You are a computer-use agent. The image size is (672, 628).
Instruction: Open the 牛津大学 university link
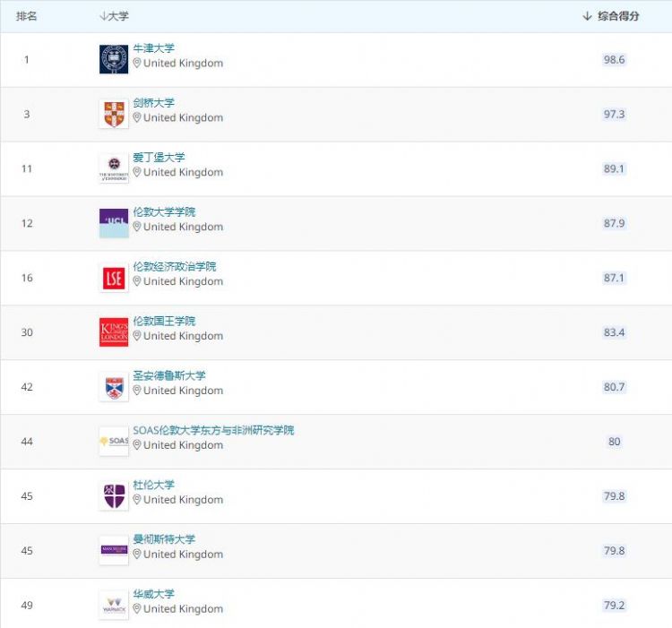coord(154,48)
